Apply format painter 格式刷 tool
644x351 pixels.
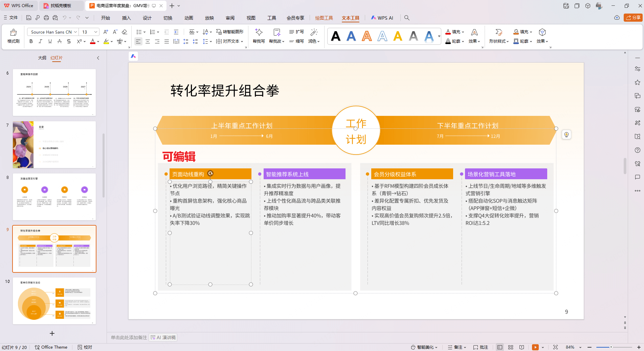[13, 35]
